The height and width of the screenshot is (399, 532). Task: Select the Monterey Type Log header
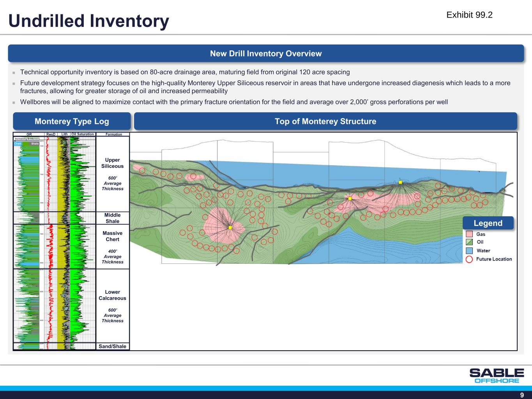coord(72,121)
